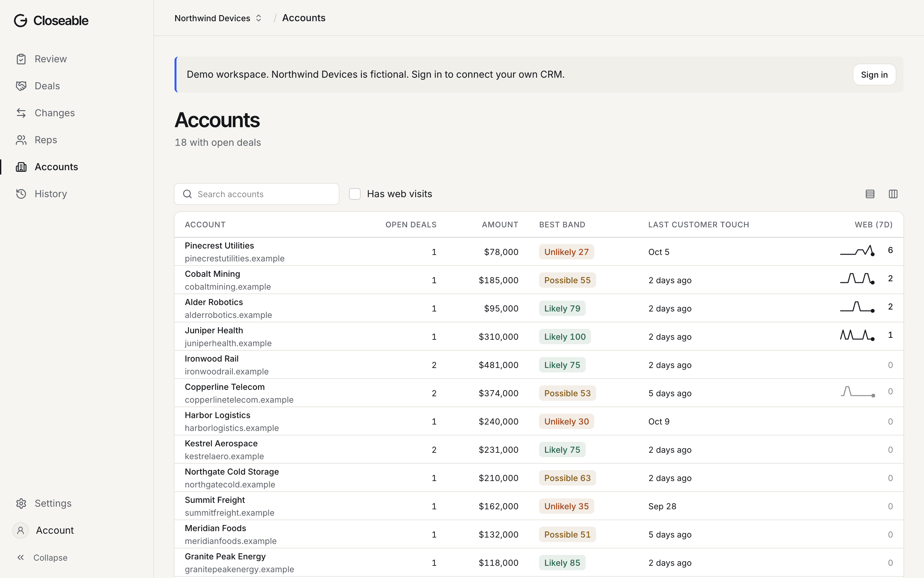Open the Meridian Foods account

[215, 529]
